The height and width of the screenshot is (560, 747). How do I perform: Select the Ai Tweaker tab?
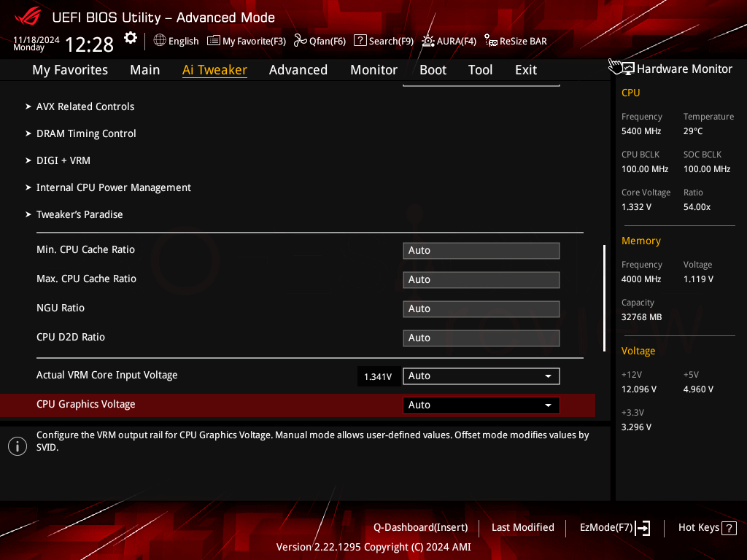214,70
